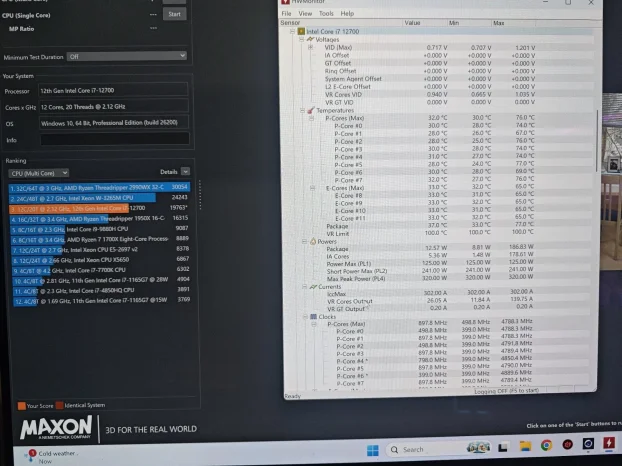Open the File menu in HWMonitor

click(x=286, y=13)
